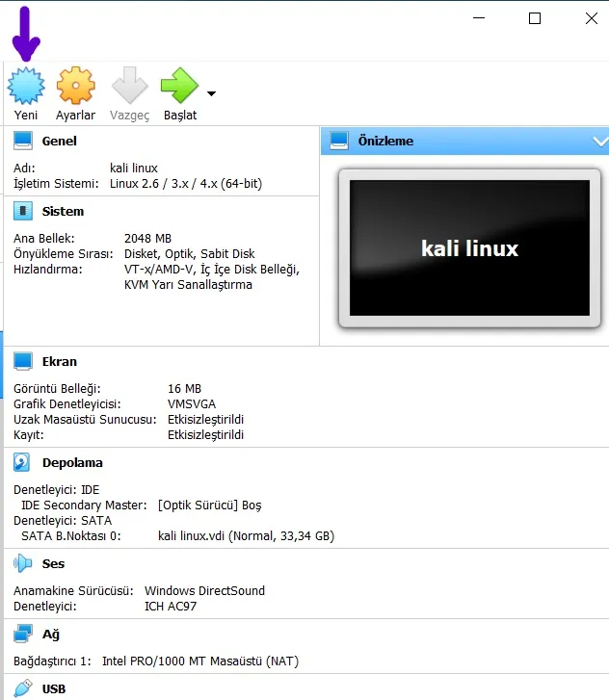Click 'Disket, Optik, Sabit Disk' boot order
Image resolution: width=609 pixels, height=700 pixels.
[190, 254]
